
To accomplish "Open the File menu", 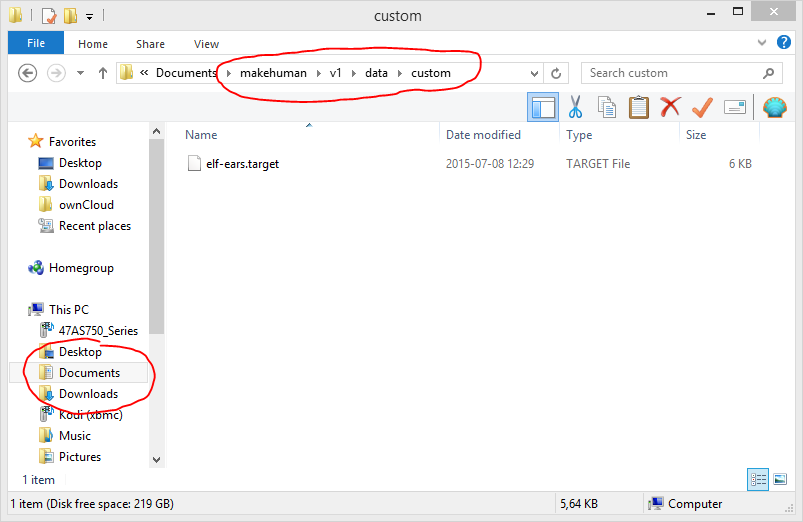I will point(36,44).
